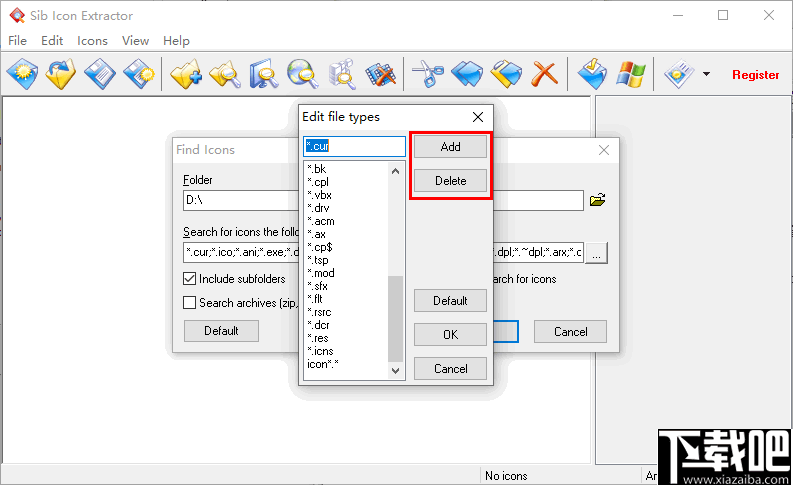Image resolution: width=793 pixels, height=485 pixels.
Task: Enable Search archives checkbox
Action: 189,302
